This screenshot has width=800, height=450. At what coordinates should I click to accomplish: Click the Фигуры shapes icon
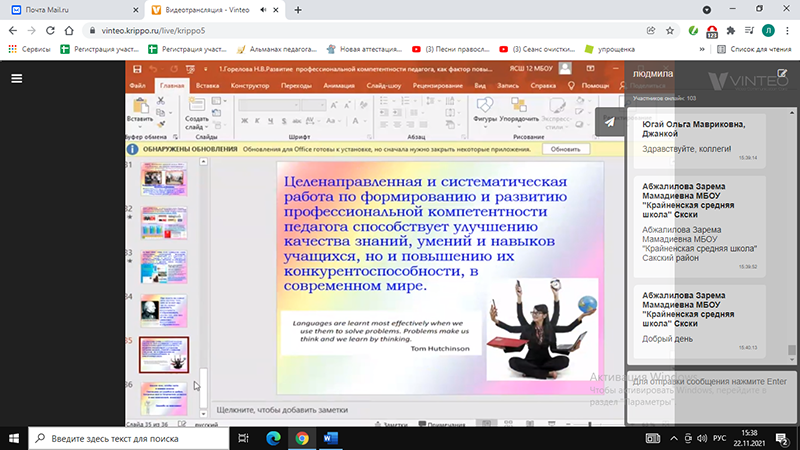coord(484,105)
